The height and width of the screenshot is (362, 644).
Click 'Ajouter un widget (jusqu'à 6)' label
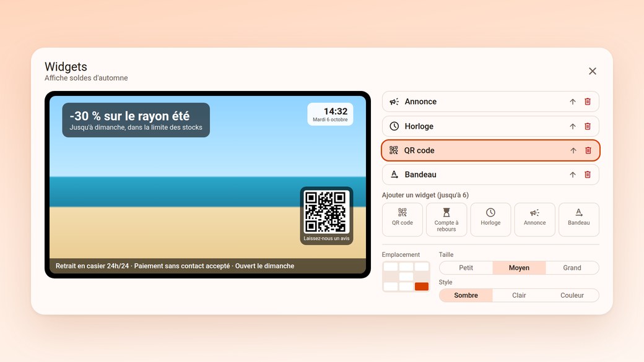click(425, 196)
